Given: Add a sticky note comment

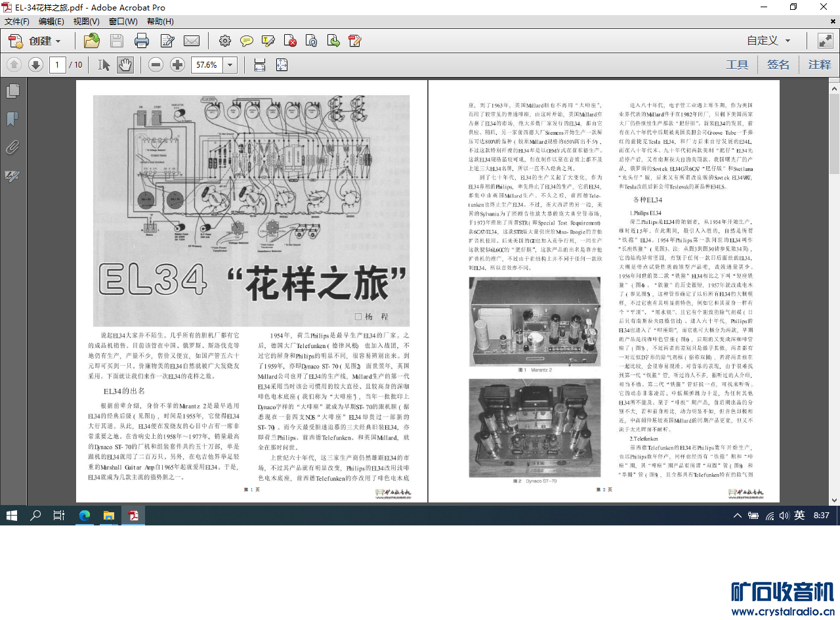Looking at the screenshot, I should coord(247,41).
